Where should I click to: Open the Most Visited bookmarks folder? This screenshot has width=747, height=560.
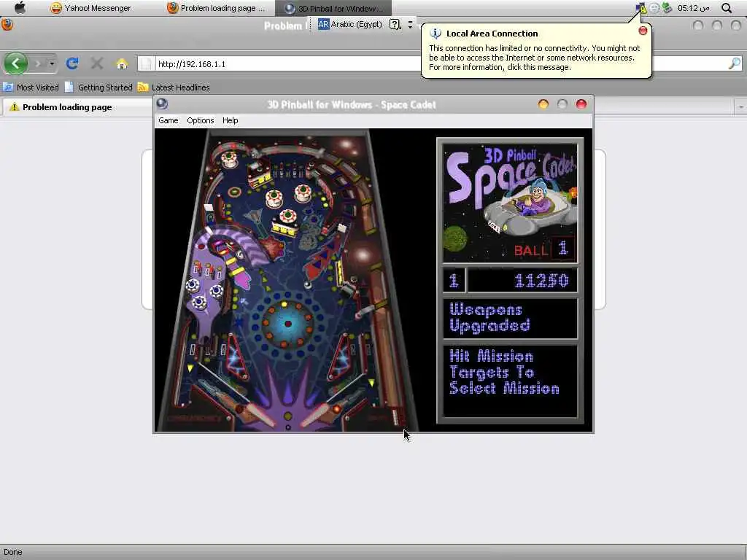click(31, 87)
